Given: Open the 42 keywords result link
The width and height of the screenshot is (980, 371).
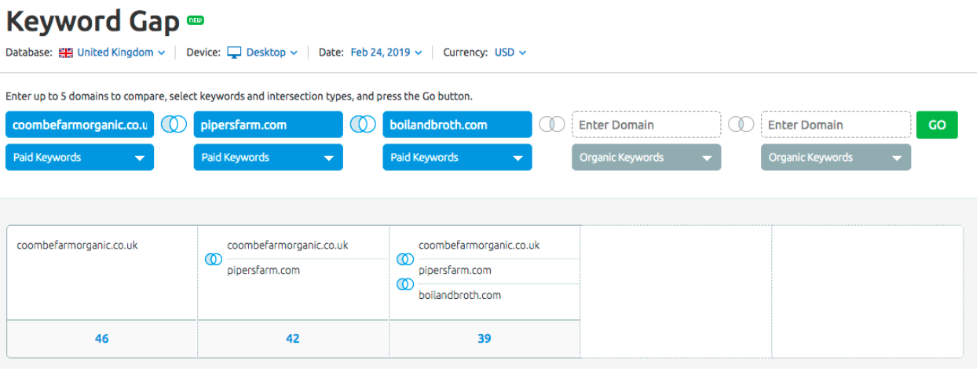Looking at the screenshot, I should (x=293, y=339).
